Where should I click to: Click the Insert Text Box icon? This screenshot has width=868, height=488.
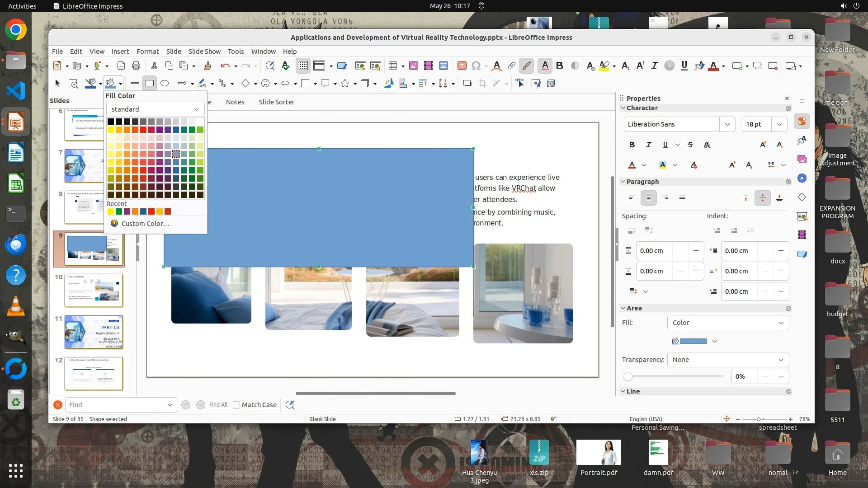462,66
